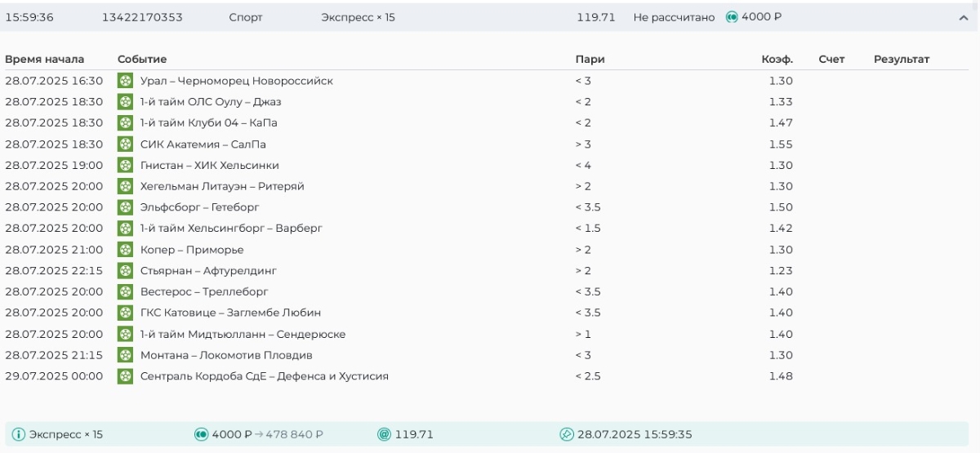Open event ГКС Катовице – Заглембе Любин
Screen dimensions: 980x453
click(230, 313)
